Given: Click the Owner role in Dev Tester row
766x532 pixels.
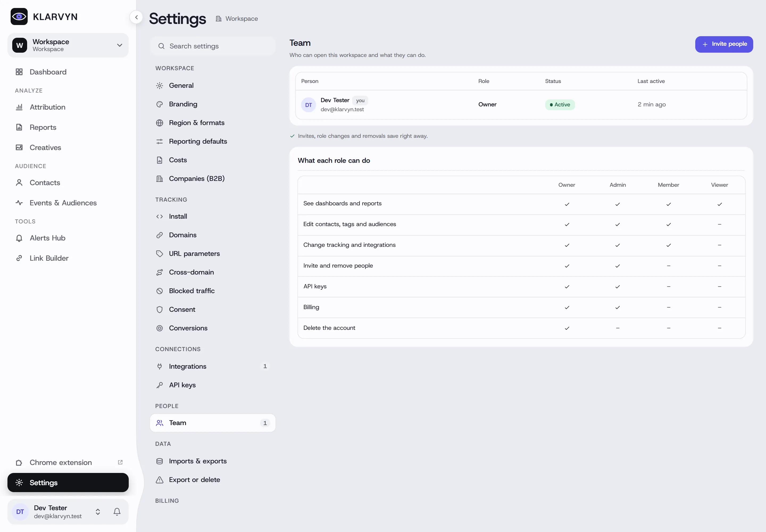Looking at the screenshot, I should click(x=487, y=105).
